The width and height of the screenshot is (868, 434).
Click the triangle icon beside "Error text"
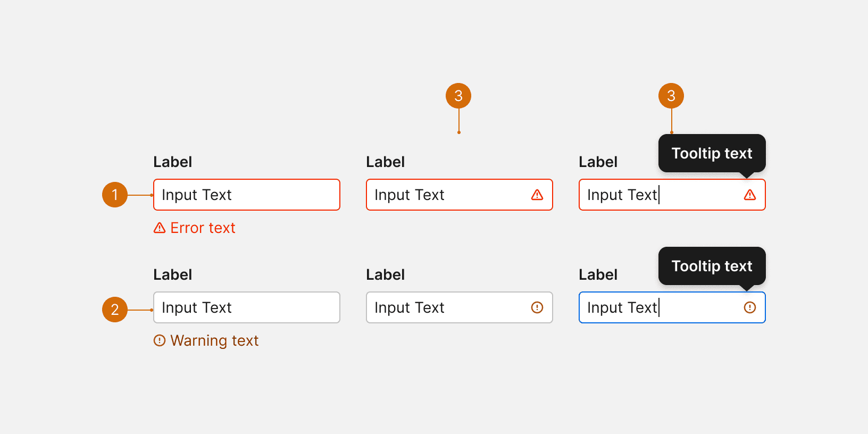click(160, 228)
